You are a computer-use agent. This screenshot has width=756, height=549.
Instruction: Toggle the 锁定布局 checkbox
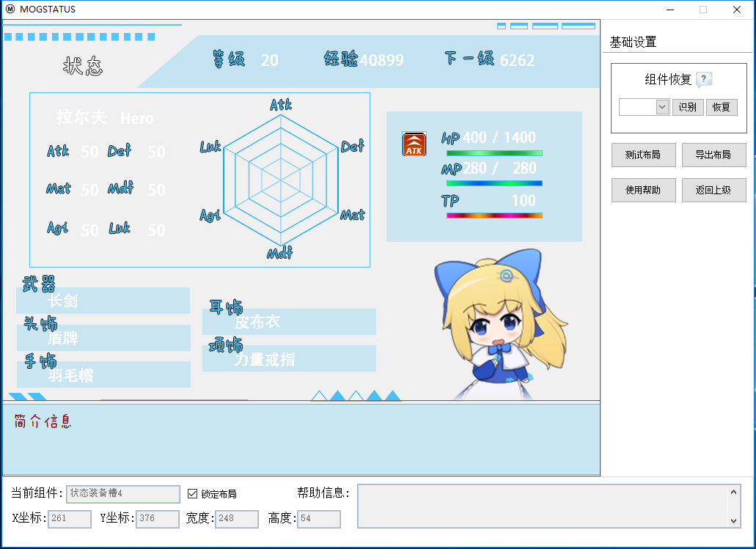pos(192,493)
